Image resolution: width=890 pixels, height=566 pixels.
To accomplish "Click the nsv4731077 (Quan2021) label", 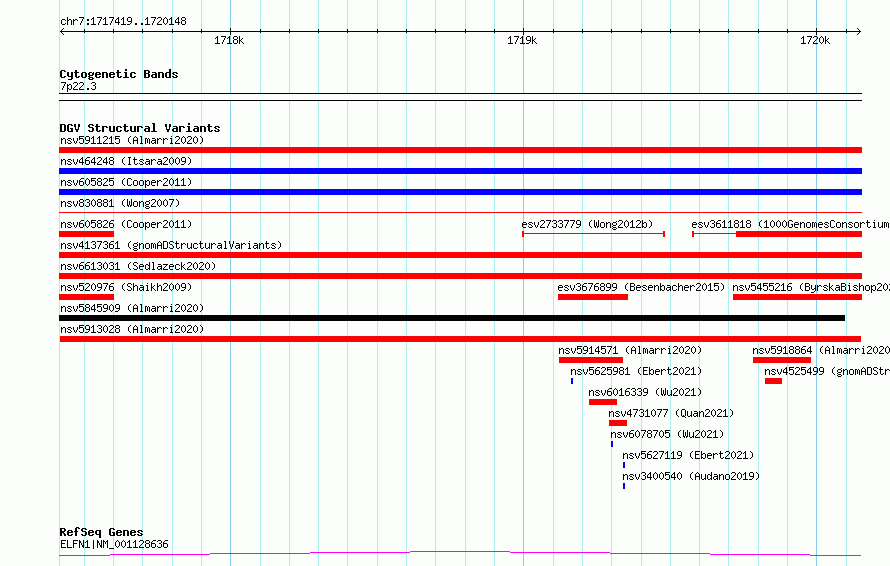I will (671, 413).
